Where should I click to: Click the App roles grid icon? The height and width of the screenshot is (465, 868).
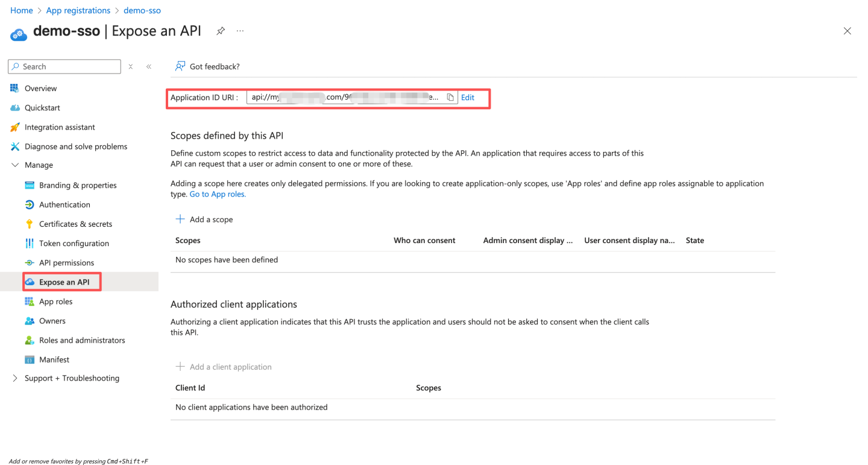(30, 302)
